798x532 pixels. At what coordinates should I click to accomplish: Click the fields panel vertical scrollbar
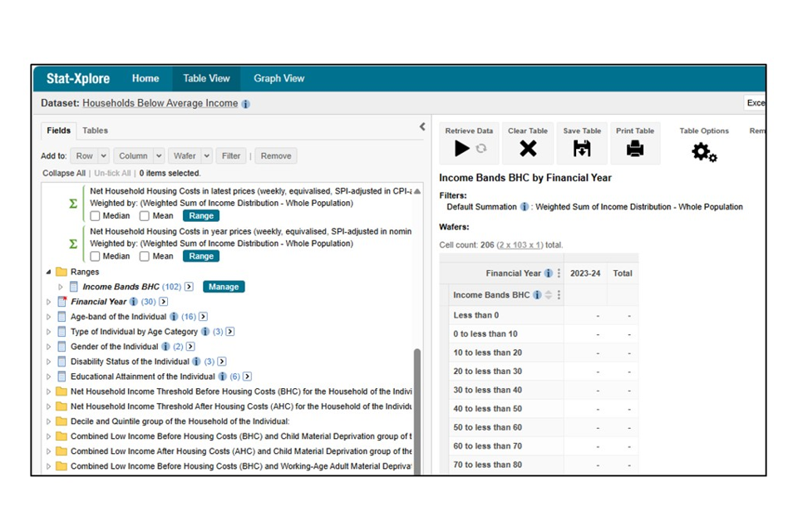[417, 407]
